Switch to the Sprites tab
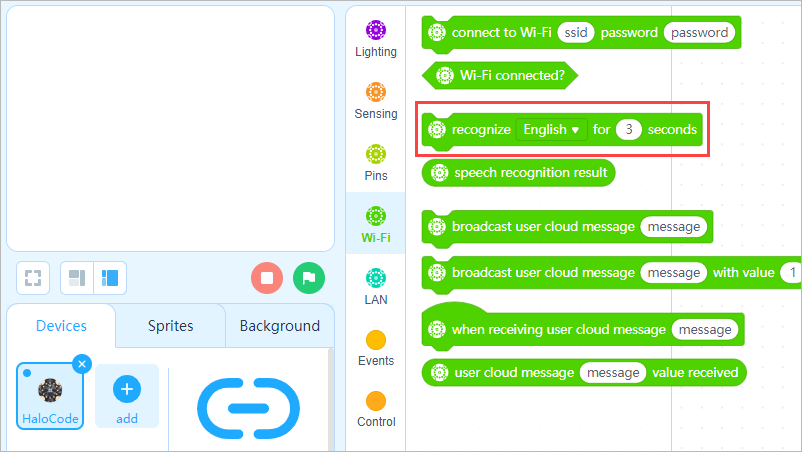 click(x=170, y=326)
